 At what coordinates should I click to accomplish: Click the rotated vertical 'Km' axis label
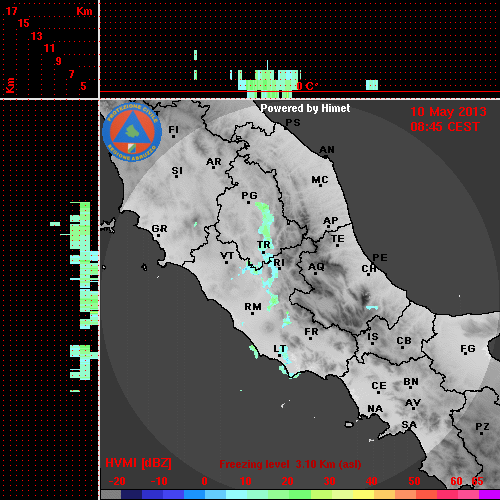10,85
